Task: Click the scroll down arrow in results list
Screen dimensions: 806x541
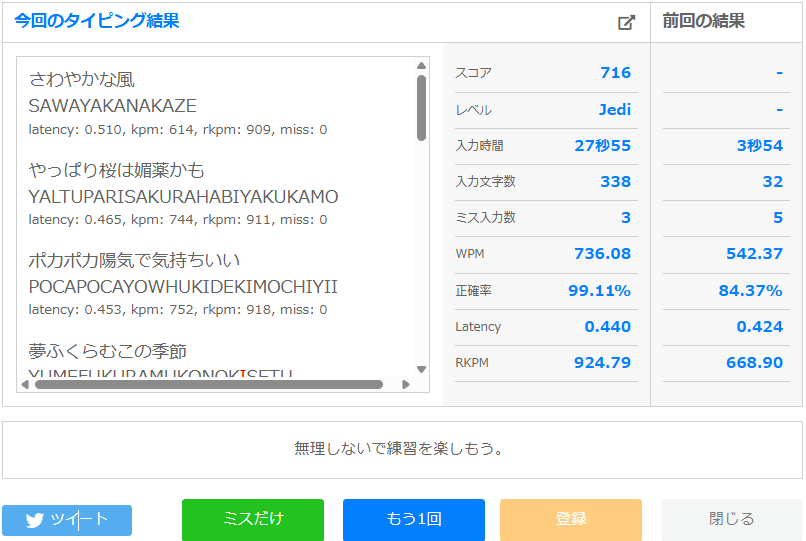Action: tap(421, 369)
